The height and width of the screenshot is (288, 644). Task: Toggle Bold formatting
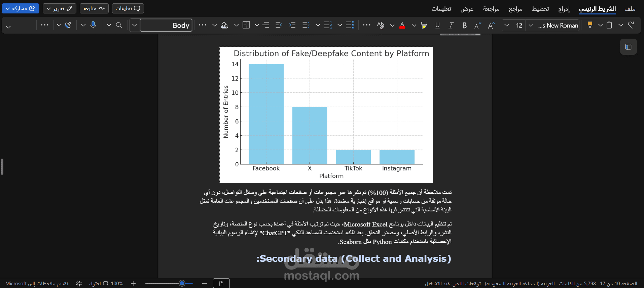click(465, 25)
